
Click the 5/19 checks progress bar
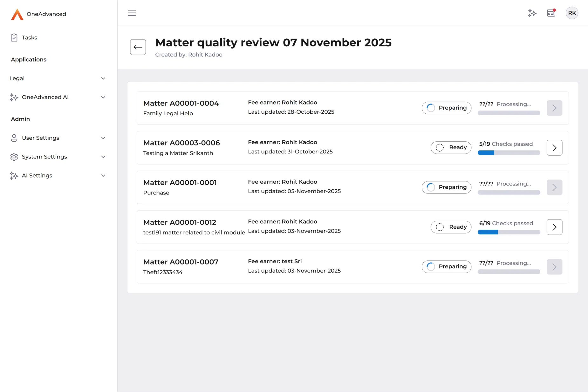point(509,153)
